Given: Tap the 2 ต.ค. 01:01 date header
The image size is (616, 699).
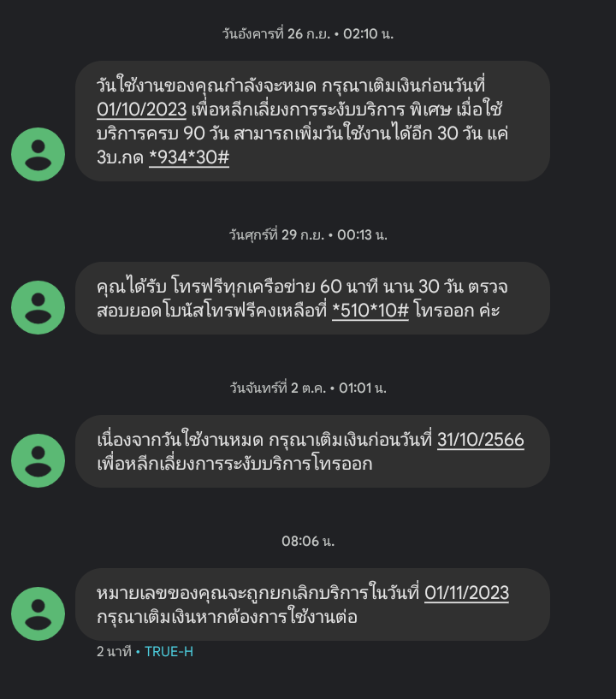Looking at the screenshot, I should tap(307, 388).
